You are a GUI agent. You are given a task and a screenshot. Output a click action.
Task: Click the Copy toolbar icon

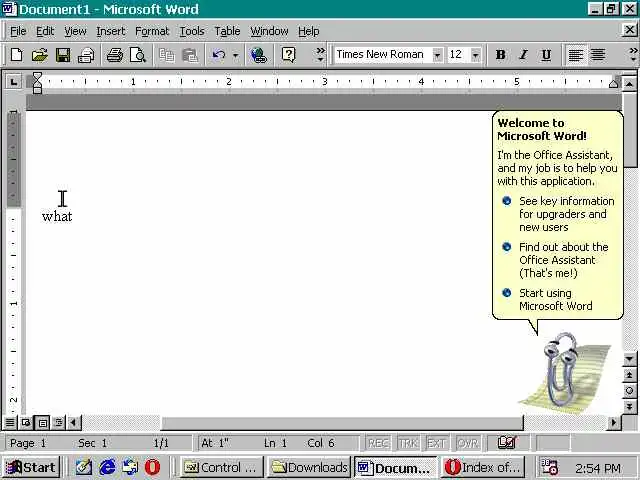point(167,55)
